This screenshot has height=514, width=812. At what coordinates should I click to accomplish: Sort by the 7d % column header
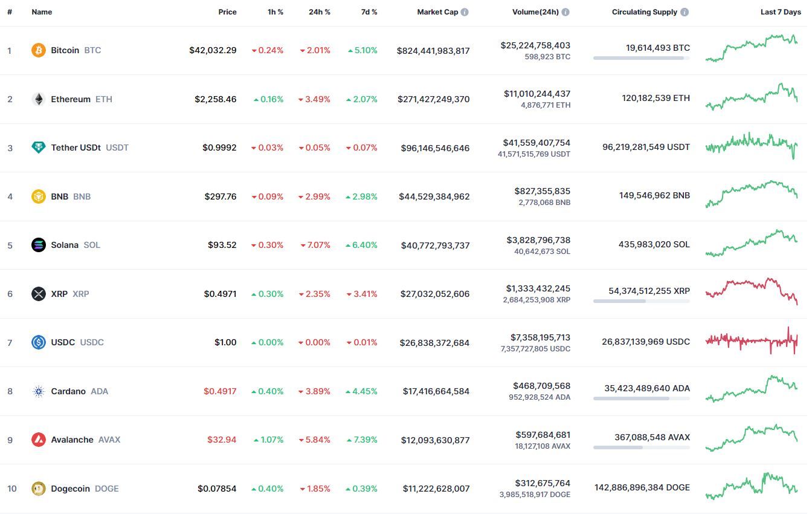click(x=369, y=12)
